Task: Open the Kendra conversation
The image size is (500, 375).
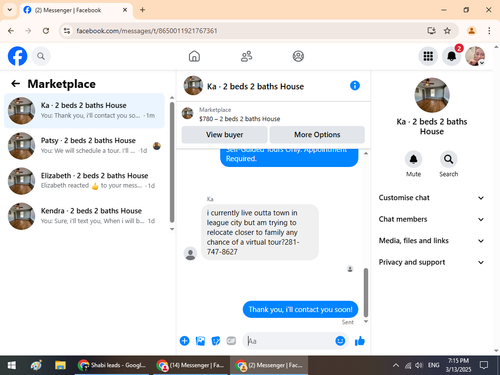Action: point(84,216)
